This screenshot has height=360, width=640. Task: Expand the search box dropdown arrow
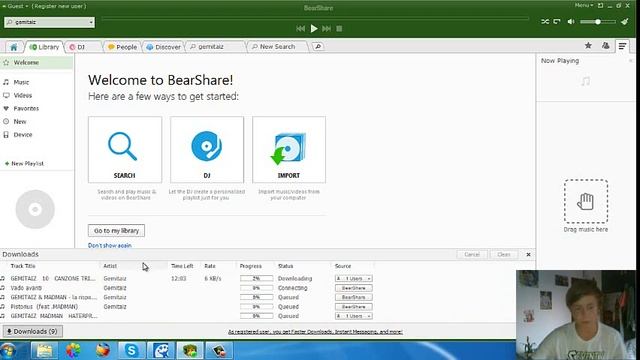(x=91, y=22)
